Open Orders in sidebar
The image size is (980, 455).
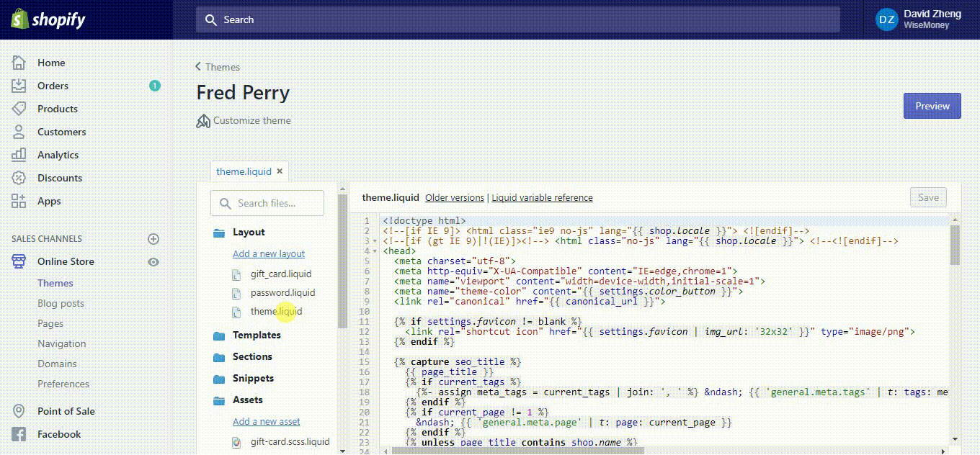[53, 86]
